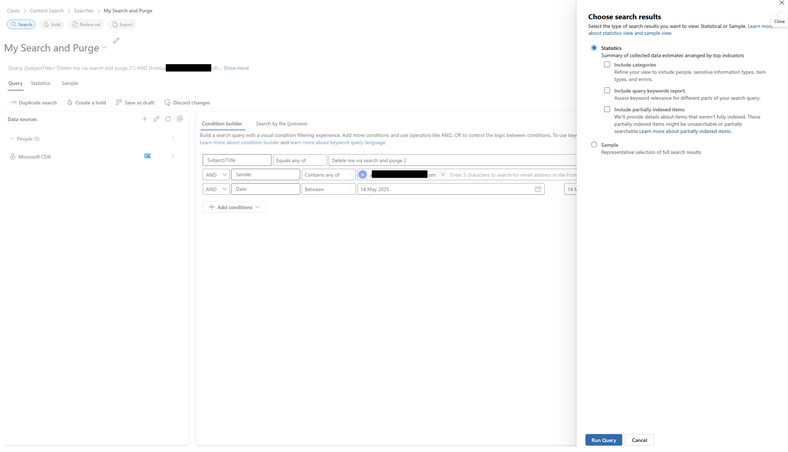This screenshot has height=452, width=788.
Task: Open the Add conditions dropdown
Action: 234,207
